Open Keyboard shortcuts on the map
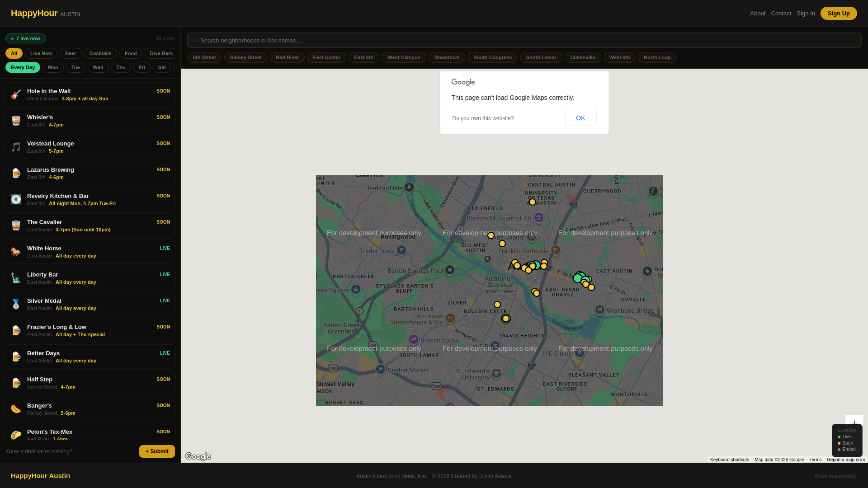Image resolution: width=868 pixels, height=488 pixels. coord(729,460)
